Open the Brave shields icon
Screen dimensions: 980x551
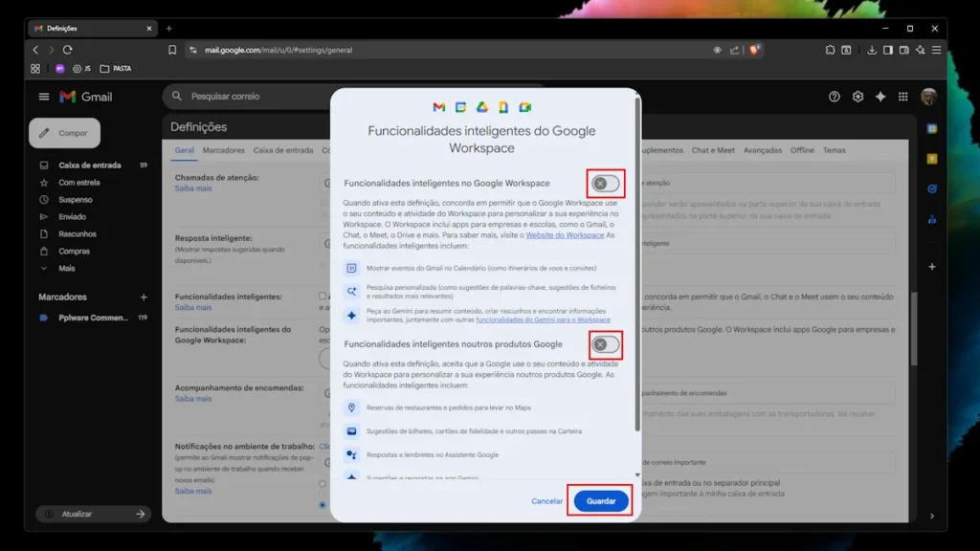[754, 50]
